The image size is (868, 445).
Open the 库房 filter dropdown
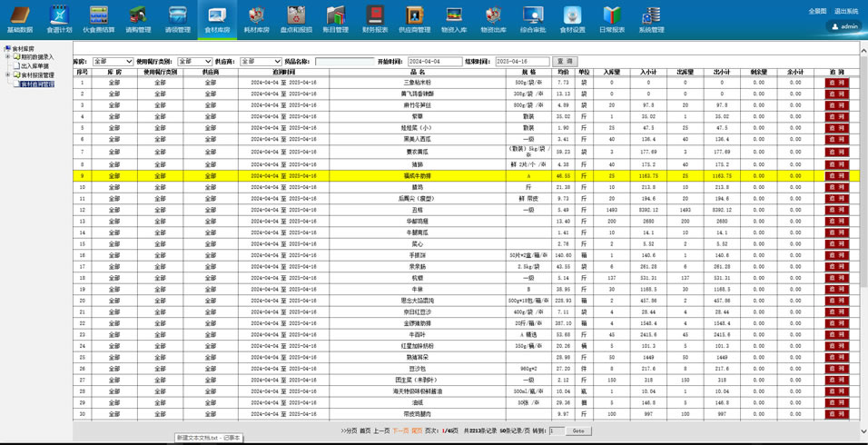(x=112, y=62)
